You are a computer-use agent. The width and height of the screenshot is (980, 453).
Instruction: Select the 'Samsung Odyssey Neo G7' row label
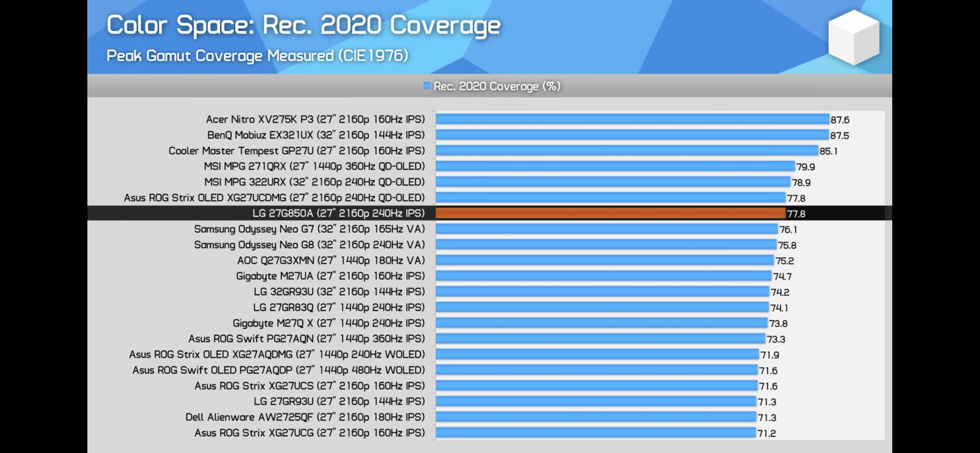click(309, 229)
